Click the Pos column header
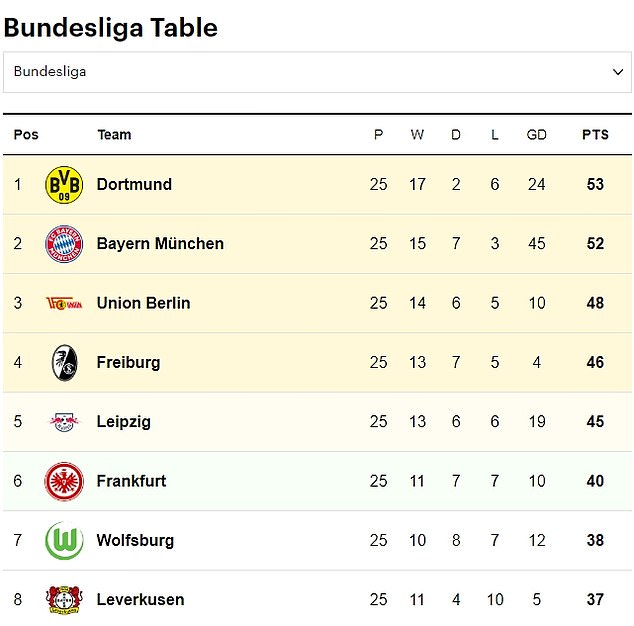This screenshot has width=634, height=626. point(26,135)
